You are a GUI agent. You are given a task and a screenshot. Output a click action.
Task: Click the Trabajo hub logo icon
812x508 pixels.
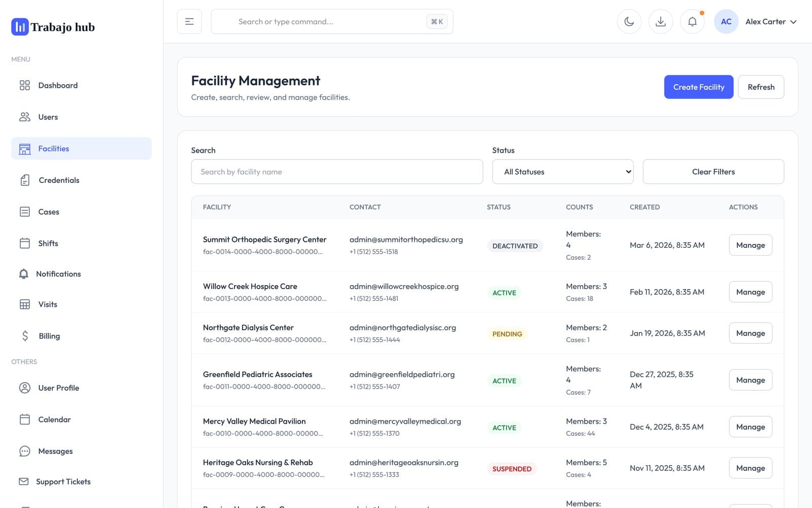coord(20,27)
